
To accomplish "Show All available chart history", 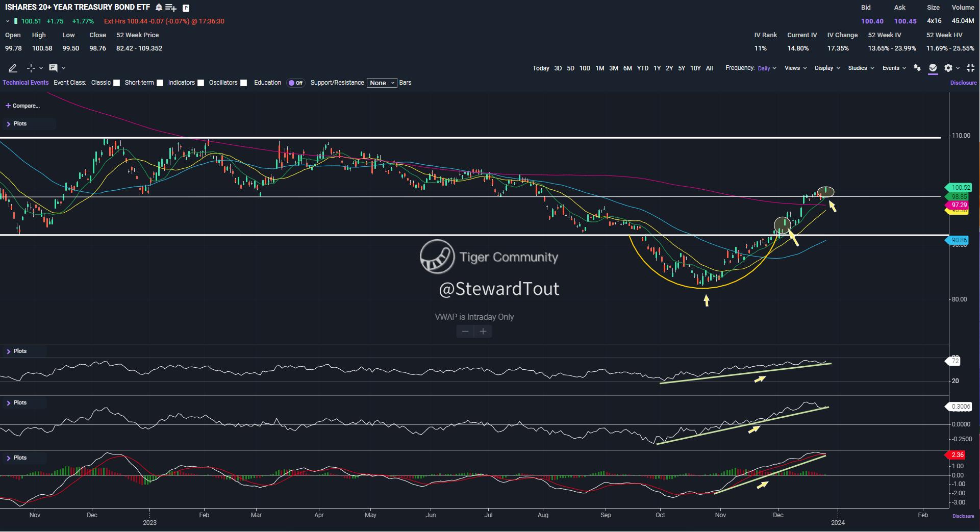I will pos(709,68).
